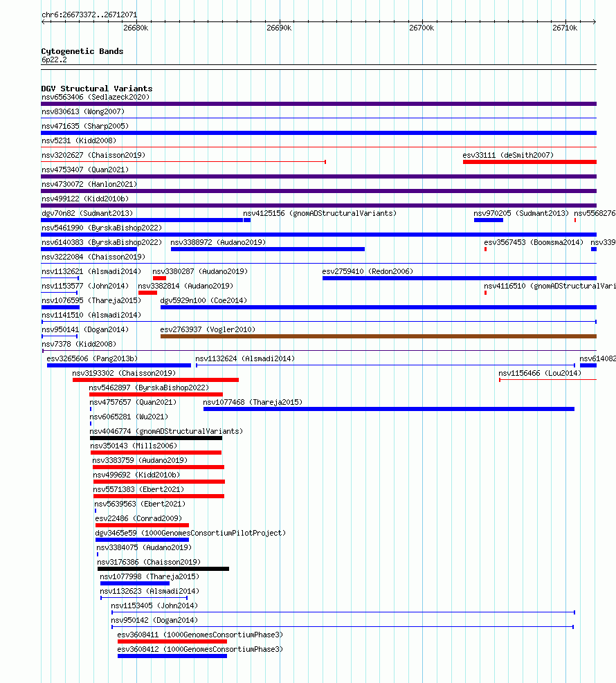Open dgv5929n100 (Coe2014) label

click(203, 300)
